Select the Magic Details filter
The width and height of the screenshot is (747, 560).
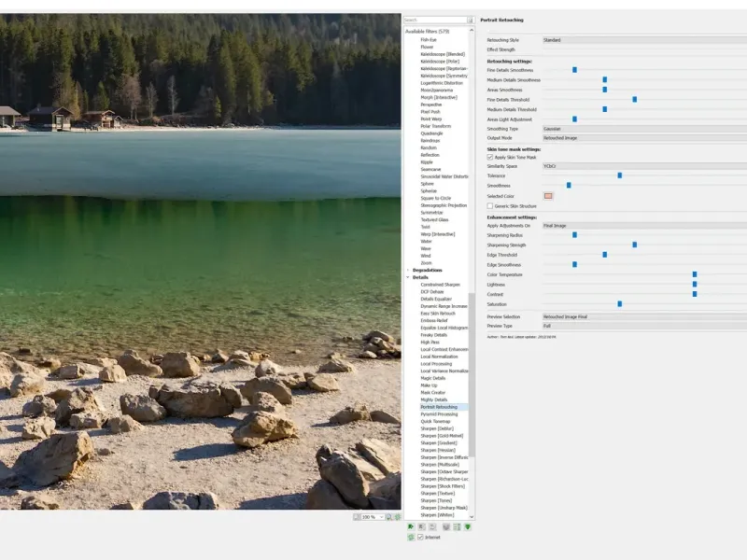pyautogui.click(x=433, y=378)
